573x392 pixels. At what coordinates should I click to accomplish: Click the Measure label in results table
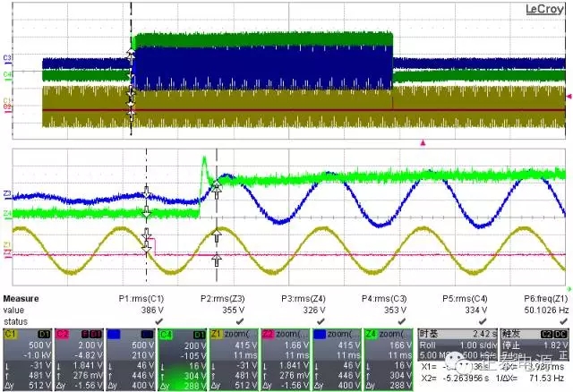(20, 299)
